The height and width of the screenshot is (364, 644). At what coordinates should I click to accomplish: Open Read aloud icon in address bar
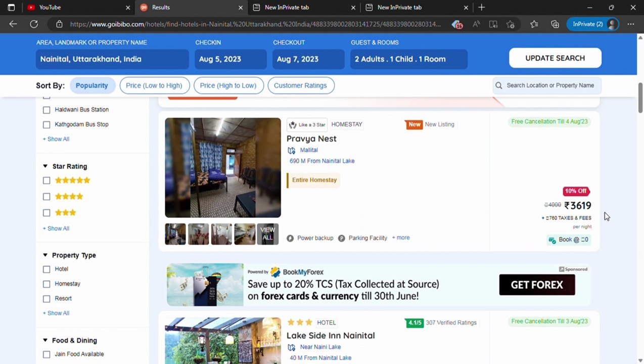tap(476, 24)
